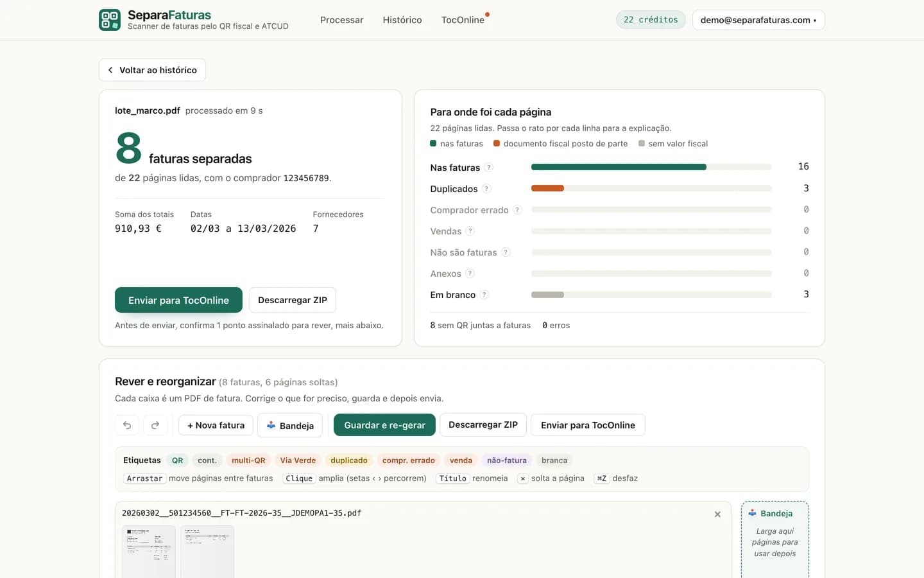The image size is (924, 578).
Task: Select the multi-QR label tag
Action: (248, 460)
